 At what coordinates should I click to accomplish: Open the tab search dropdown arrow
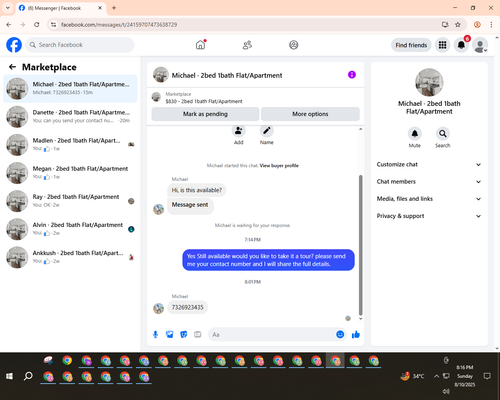coord(8,8)
